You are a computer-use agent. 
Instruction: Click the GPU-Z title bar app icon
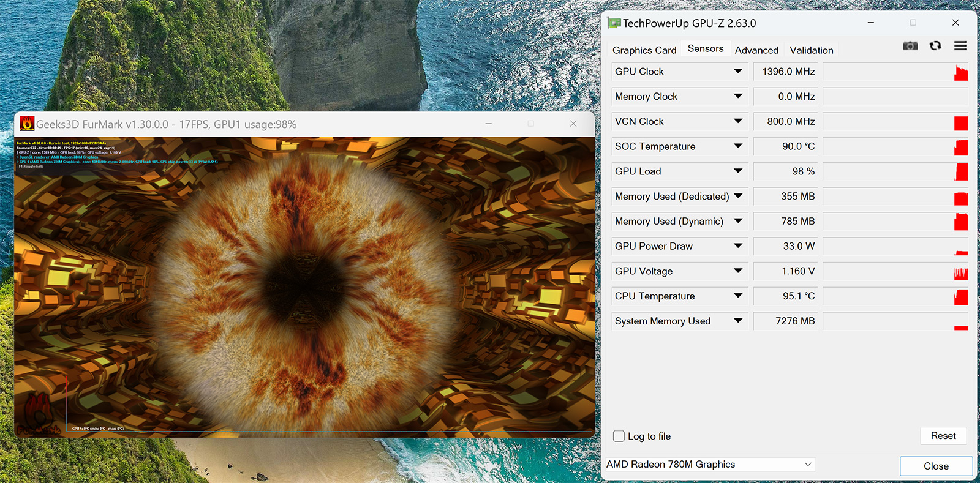614,23
